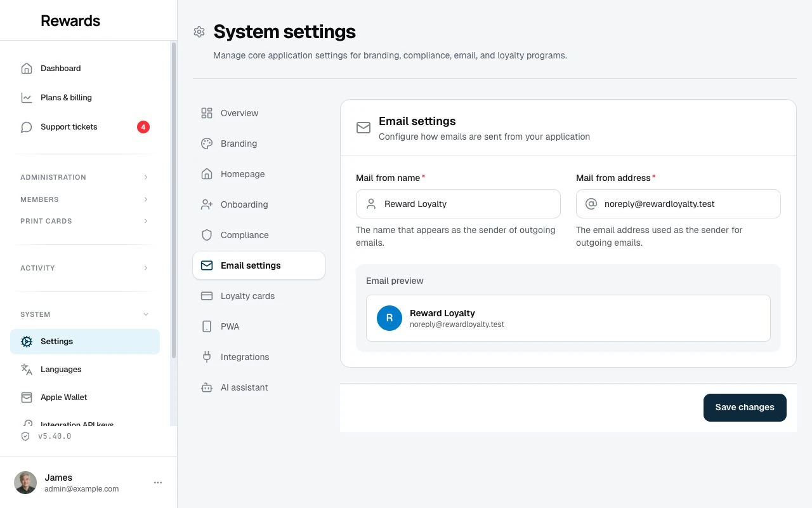Click the Email preview heading
The width and height of the screenshot is (812, 508).
click(x=395, y=281)
